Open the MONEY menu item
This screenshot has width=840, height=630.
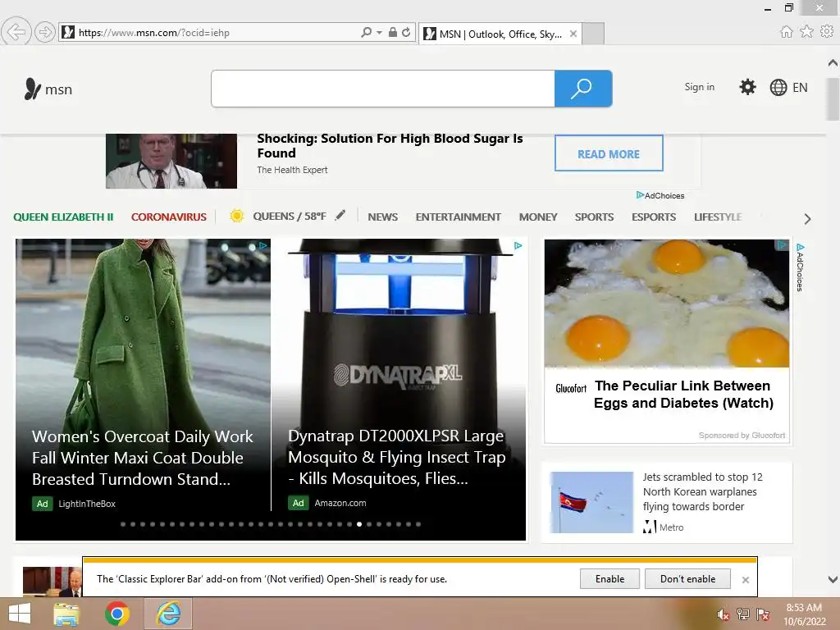tap(538, 217)
